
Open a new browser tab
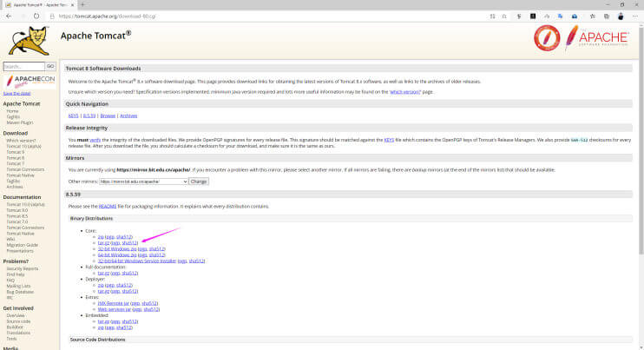[x=82, y=4]
